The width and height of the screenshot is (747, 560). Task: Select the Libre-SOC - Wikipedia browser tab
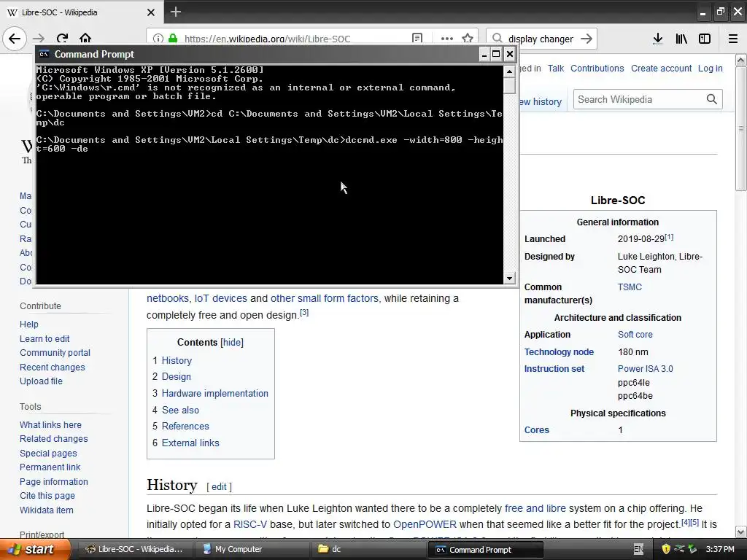[81, 12]
